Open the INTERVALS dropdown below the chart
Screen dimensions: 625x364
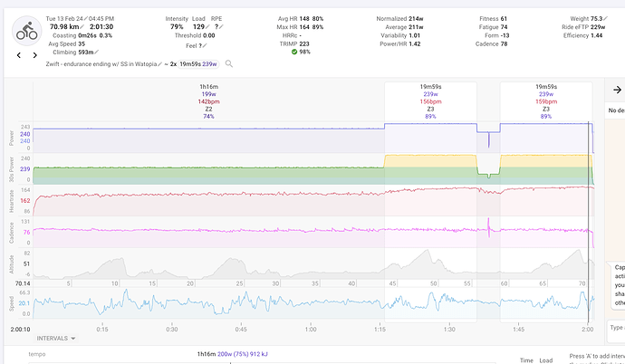coord(56,338)
